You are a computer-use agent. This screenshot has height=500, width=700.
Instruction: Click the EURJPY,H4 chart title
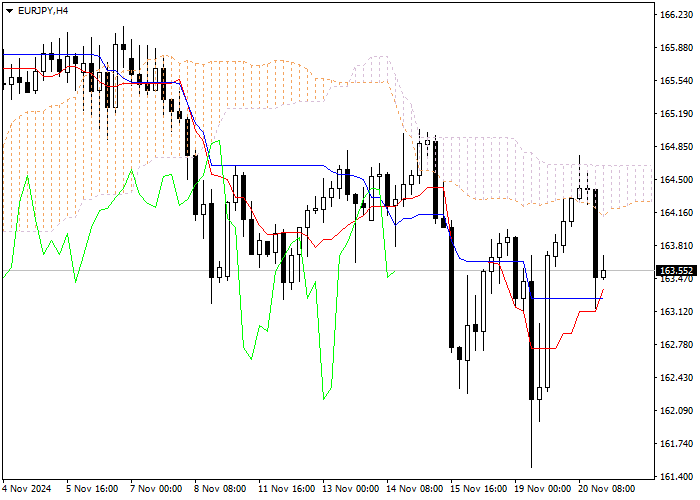[43, 11]
